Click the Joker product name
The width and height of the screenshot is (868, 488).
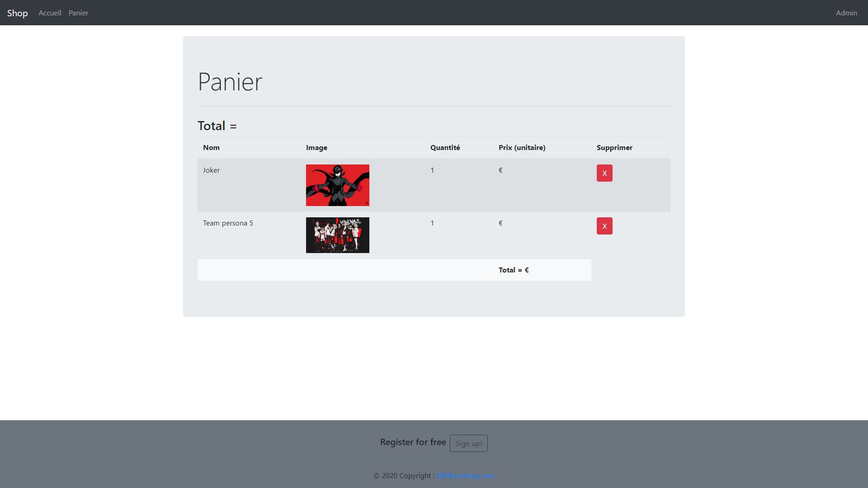(x=211, y=170)
